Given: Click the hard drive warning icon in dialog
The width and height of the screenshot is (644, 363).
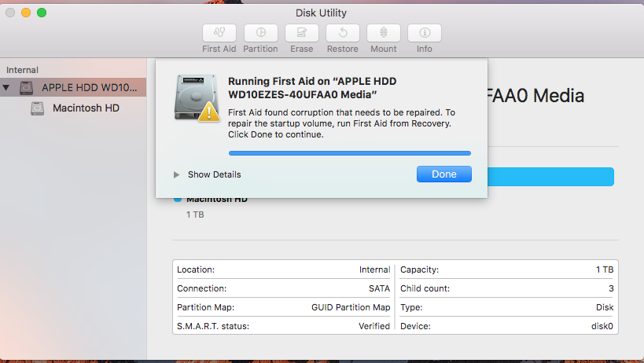Looking at the screenshot, I should [x=197, y=98].
